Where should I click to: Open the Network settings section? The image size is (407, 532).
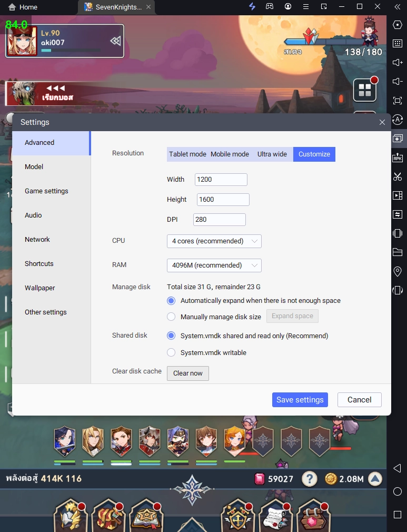[x=51, y=240]
